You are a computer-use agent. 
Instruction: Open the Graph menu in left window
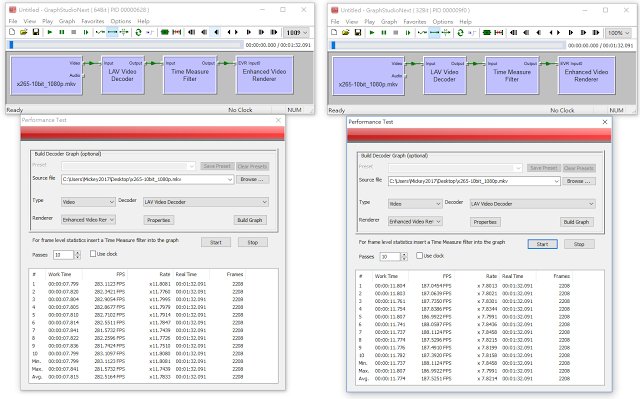67,21
